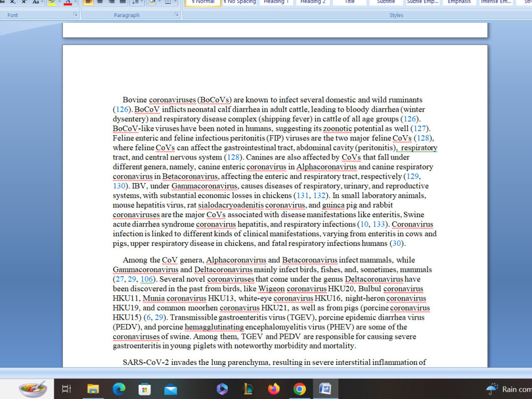Apply the Emphasis style

click(460, 3)
